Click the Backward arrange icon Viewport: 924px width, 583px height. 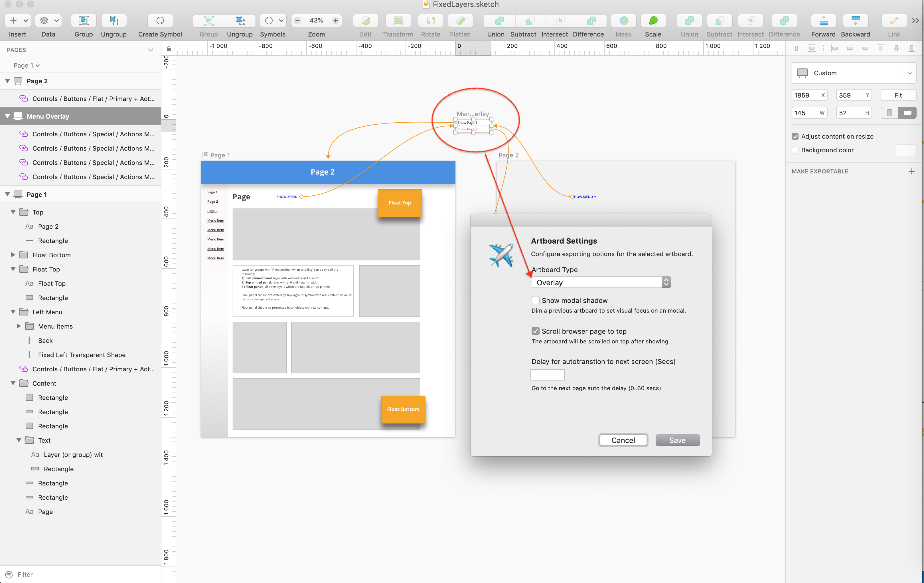855,21
